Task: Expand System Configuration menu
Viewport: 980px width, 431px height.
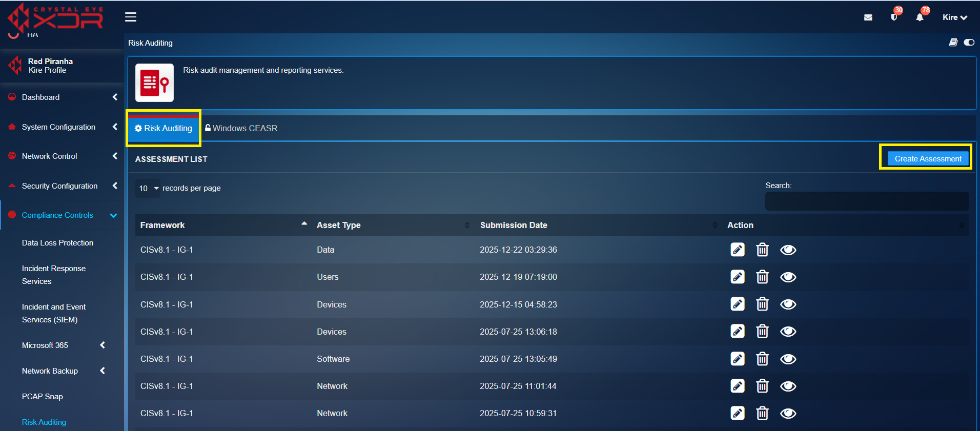Action: 62,127
